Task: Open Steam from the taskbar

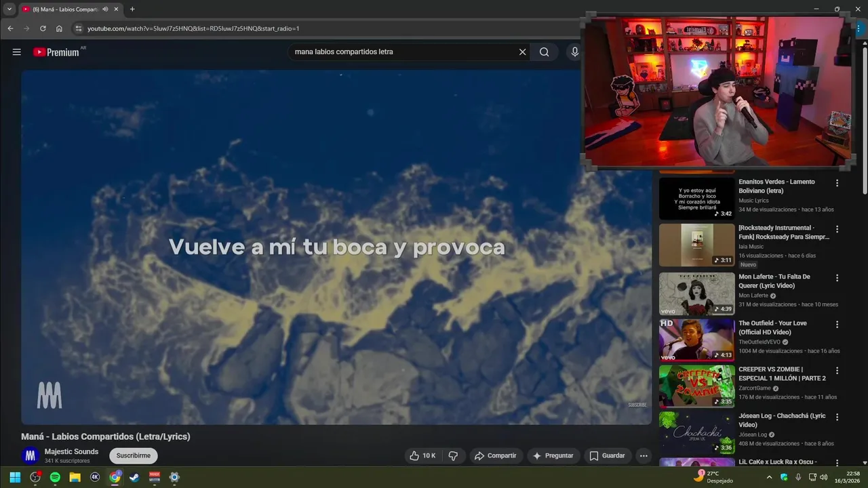Action: (x=134, y=477)
